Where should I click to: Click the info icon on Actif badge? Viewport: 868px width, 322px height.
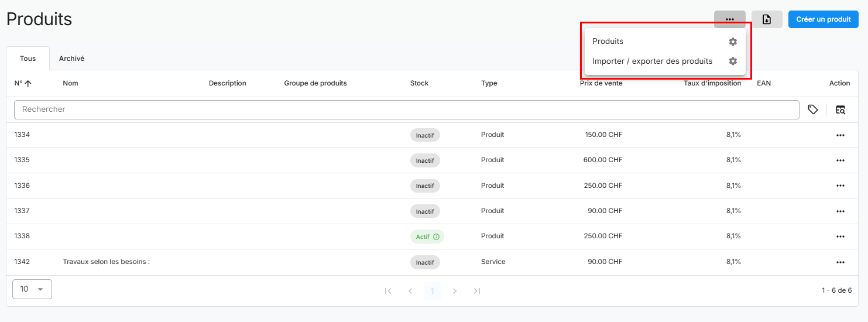436,237
